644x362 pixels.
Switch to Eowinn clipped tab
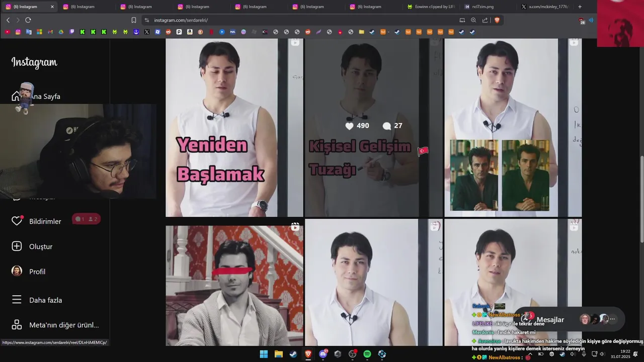tap(431, 7)
